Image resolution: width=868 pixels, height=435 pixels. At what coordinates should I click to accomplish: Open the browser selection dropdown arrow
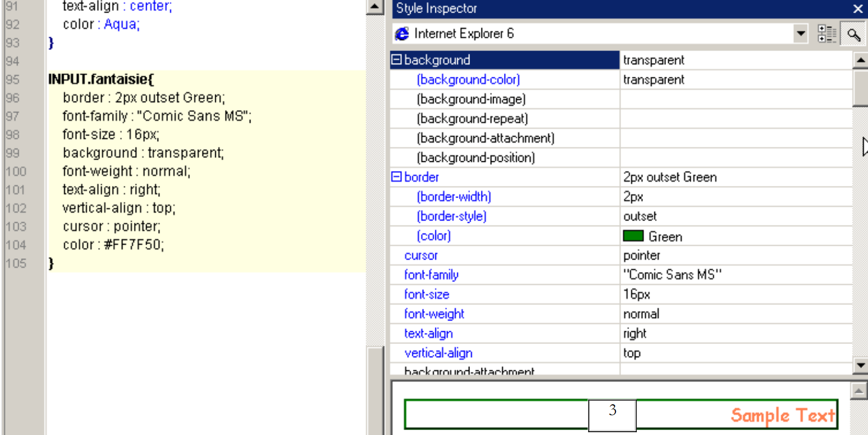point(801,34)
